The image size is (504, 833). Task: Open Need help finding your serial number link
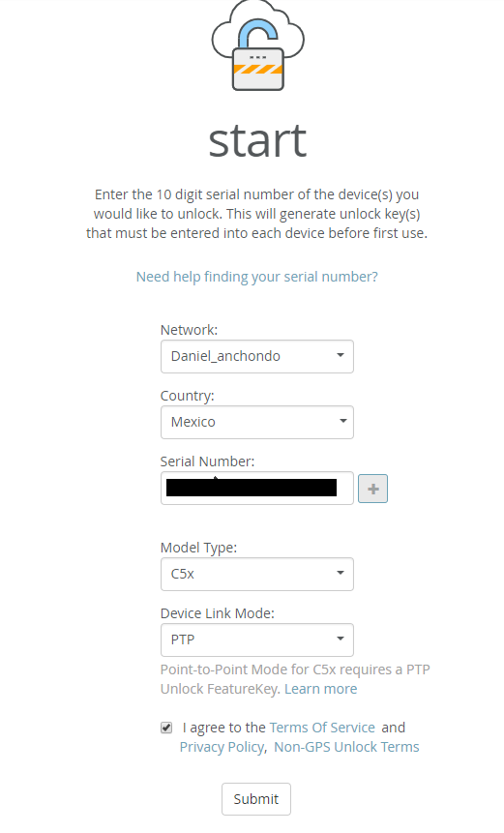point(257,277)
